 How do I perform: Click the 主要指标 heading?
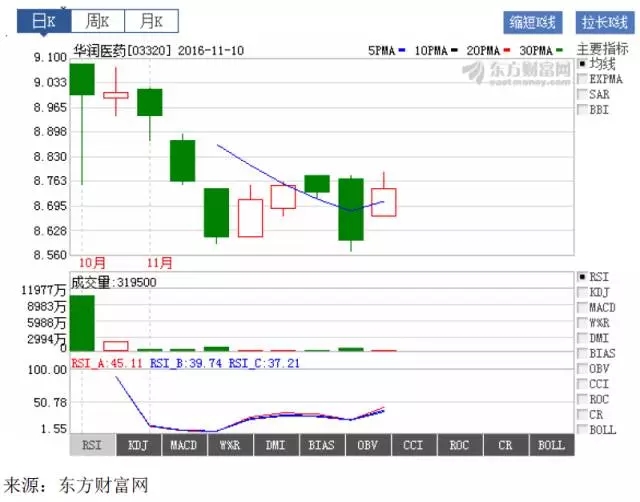pos(602,49)
